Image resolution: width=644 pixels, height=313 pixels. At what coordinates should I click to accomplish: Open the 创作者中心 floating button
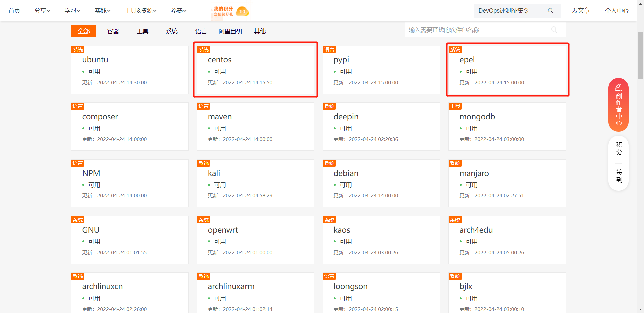(x=619, y=105)
